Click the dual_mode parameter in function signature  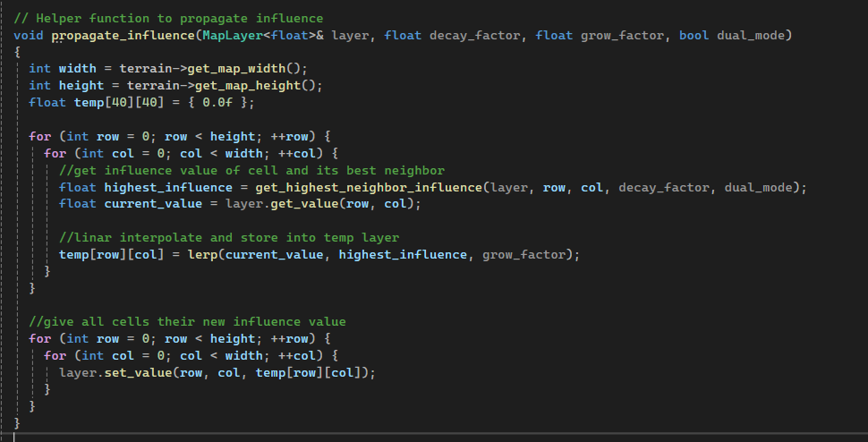tap(753, 35)
